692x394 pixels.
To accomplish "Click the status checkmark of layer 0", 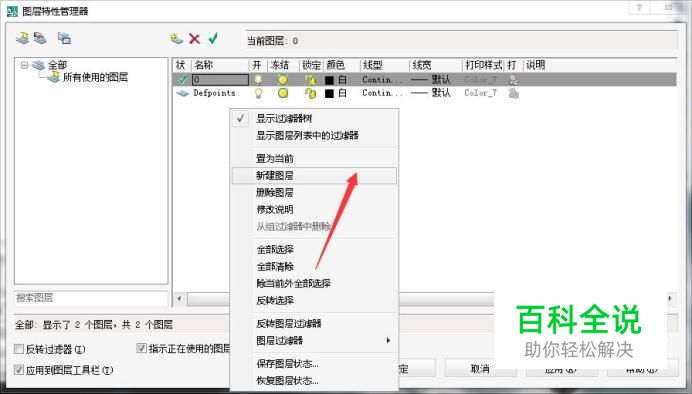I will [x=182, y=80].
